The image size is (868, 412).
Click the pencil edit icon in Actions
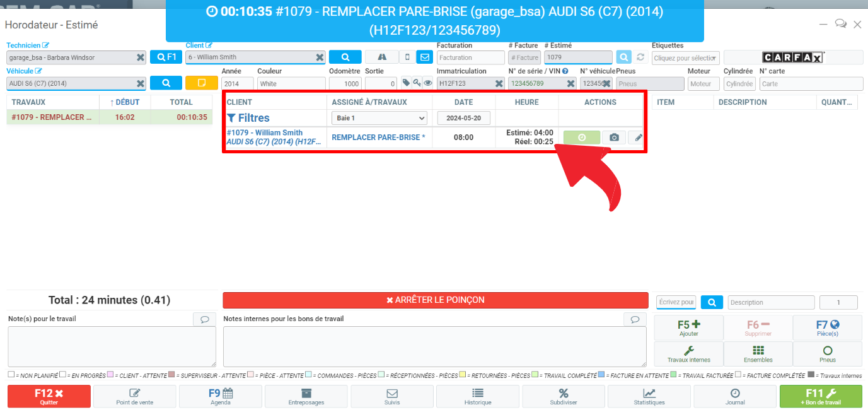tap(638, 138)
